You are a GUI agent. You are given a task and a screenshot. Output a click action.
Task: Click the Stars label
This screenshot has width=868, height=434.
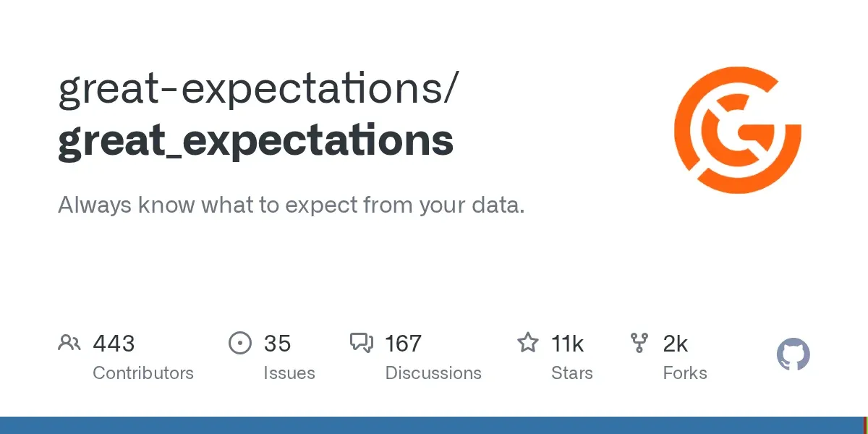click(x=571, y=373)
